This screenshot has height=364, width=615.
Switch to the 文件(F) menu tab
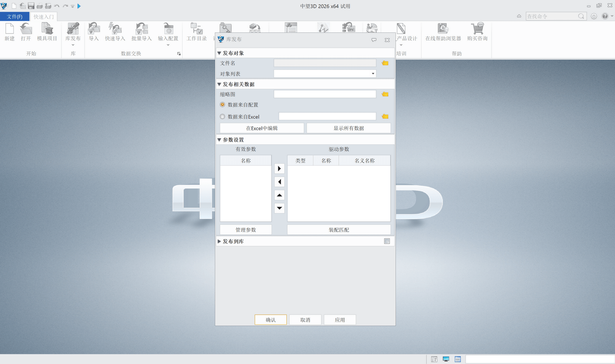15,16
